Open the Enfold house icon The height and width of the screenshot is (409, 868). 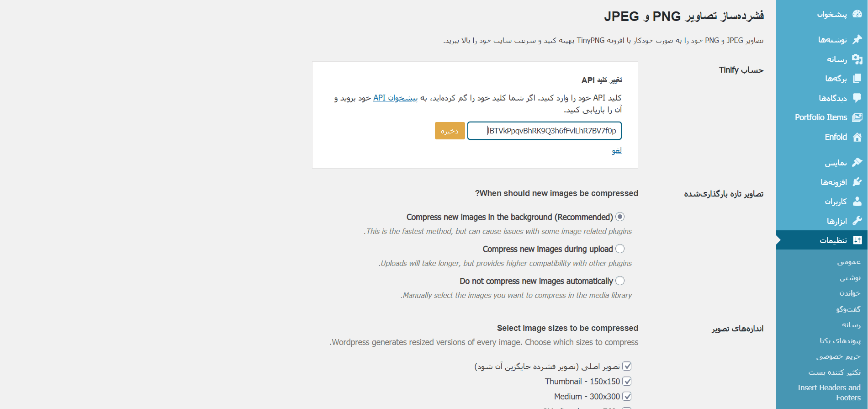click(857, 137)
